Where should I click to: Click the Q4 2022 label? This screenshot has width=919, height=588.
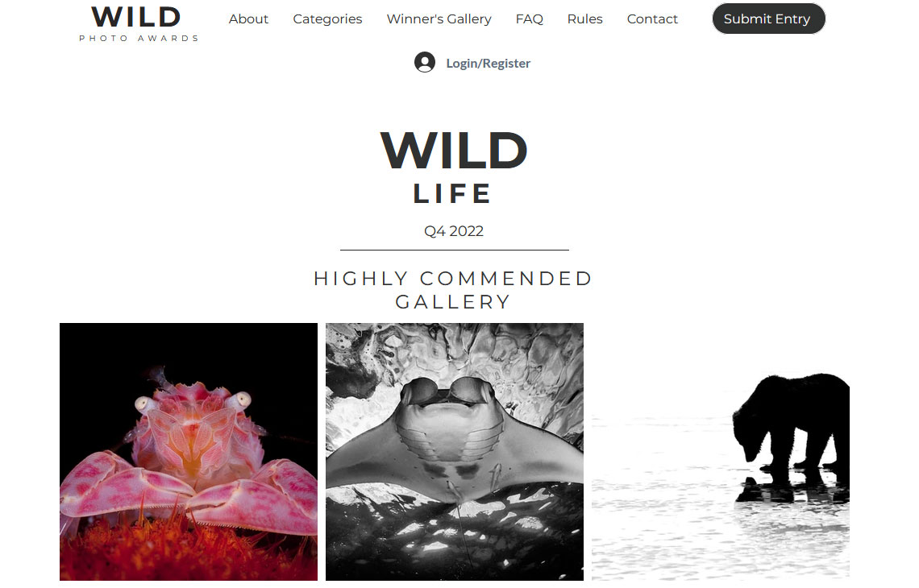454,230
